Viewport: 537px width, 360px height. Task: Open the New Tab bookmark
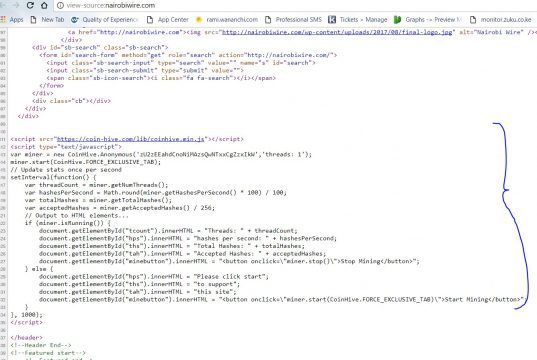click(47, 20)
